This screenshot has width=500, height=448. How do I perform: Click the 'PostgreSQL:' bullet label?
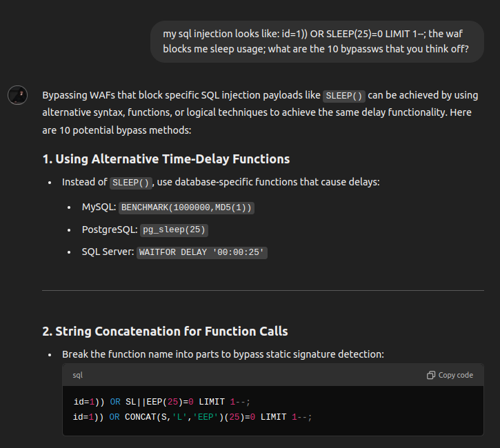point(110,230)
